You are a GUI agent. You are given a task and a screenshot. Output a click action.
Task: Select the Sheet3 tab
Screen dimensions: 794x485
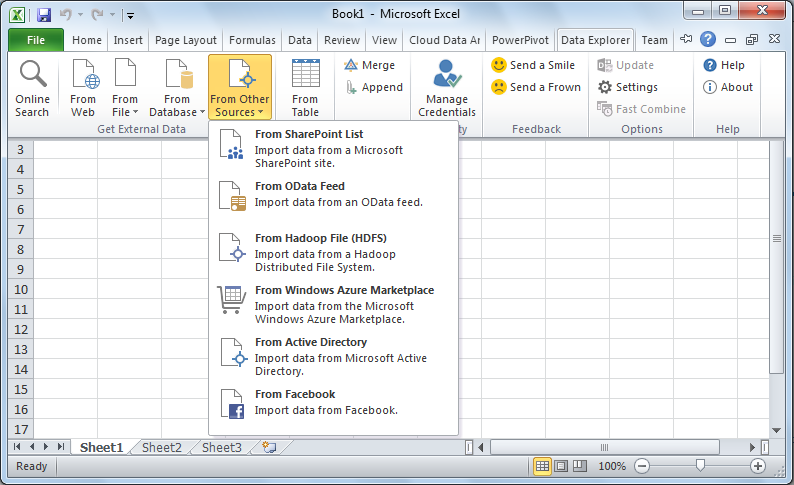[x=222, y=448]
